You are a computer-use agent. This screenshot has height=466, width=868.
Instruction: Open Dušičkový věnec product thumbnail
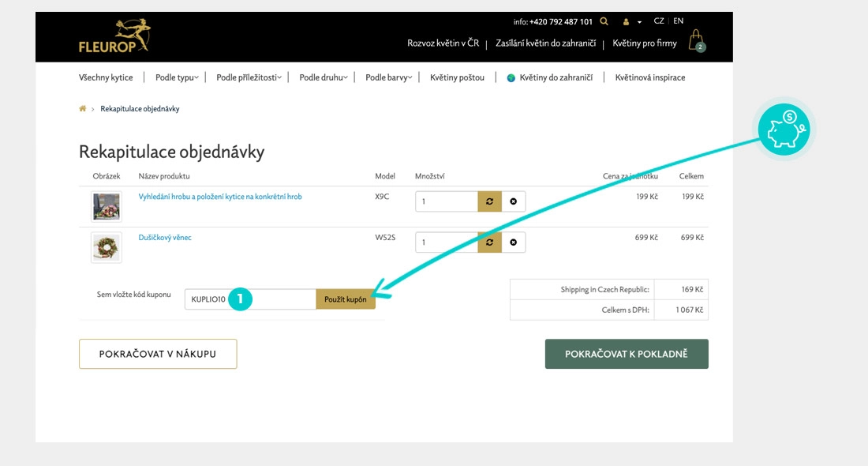(x=107, y=247)
